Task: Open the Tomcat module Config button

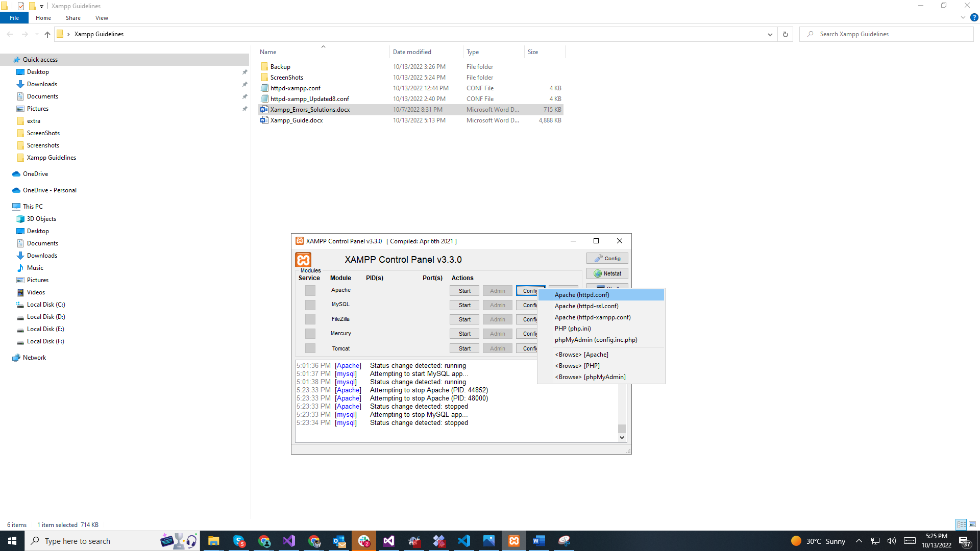Action: point(528,348)
